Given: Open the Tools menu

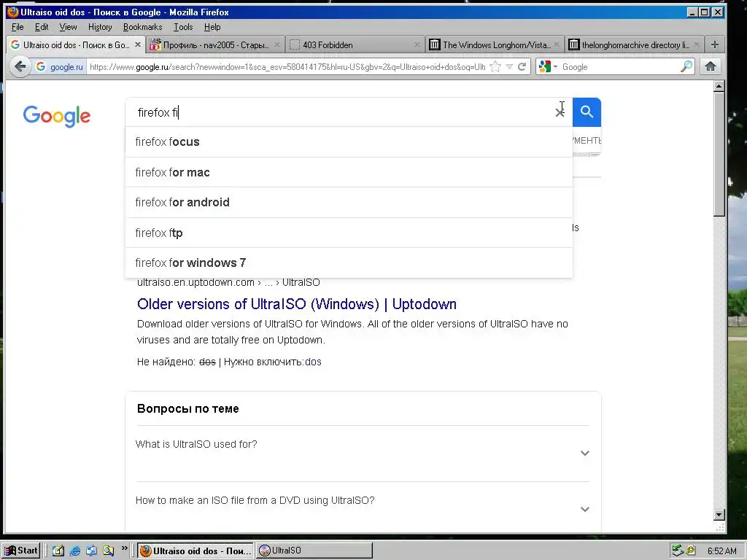Looking at the screenshot, I should (x=183, y=27).
